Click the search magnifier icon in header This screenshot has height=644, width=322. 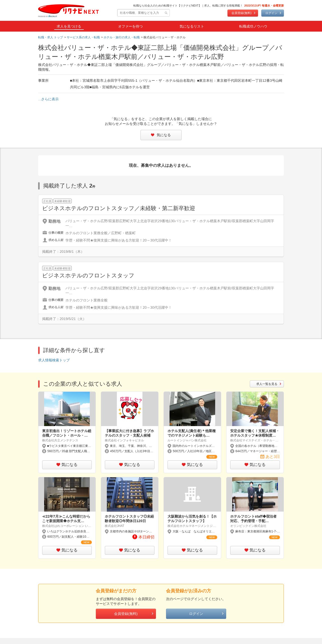166,13
